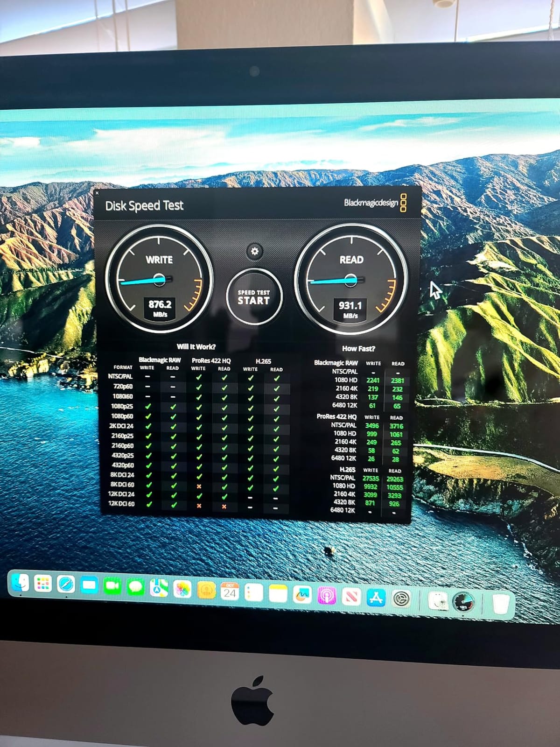Click ProRes 422 HQ column header
The image size is (560, 747).
click(x=211, y=361)
